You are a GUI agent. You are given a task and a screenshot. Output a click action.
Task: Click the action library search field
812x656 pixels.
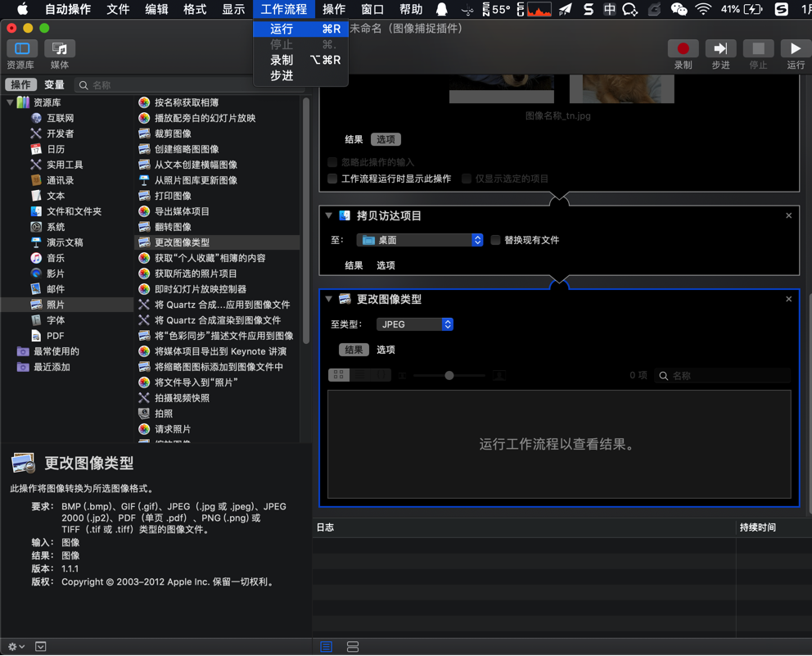click(x=189, y=85)
